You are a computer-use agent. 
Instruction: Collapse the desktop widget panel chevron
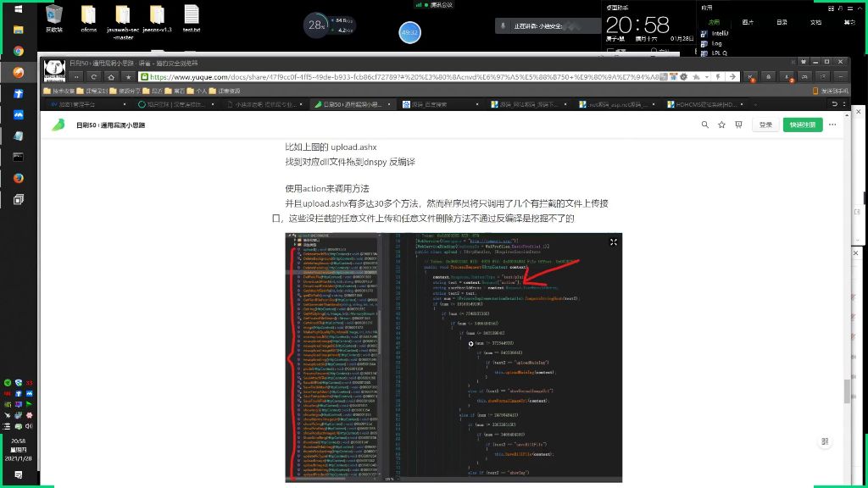pyautogui.click(x=860, y=8)
